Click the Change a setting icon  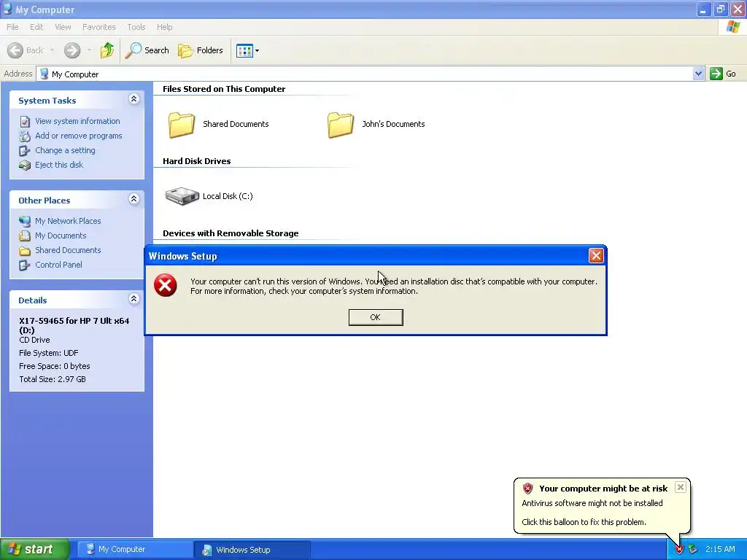(25, 151)
